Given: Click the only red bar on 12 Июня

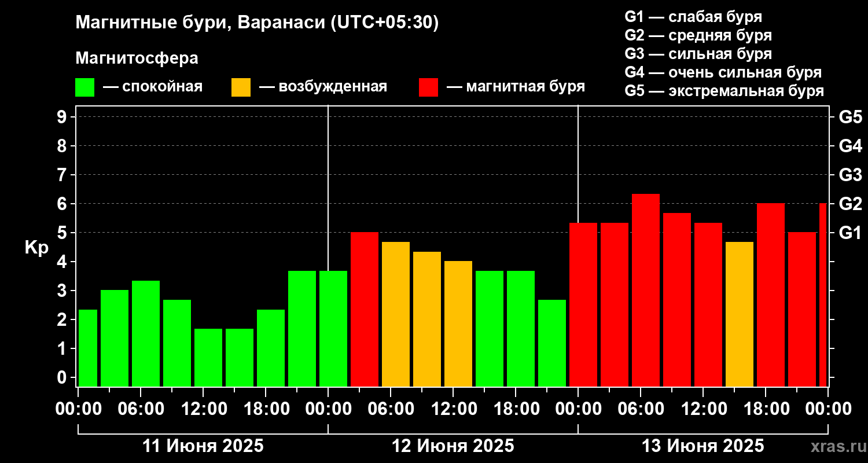Looking at the screenshot, I should point(365,309).
